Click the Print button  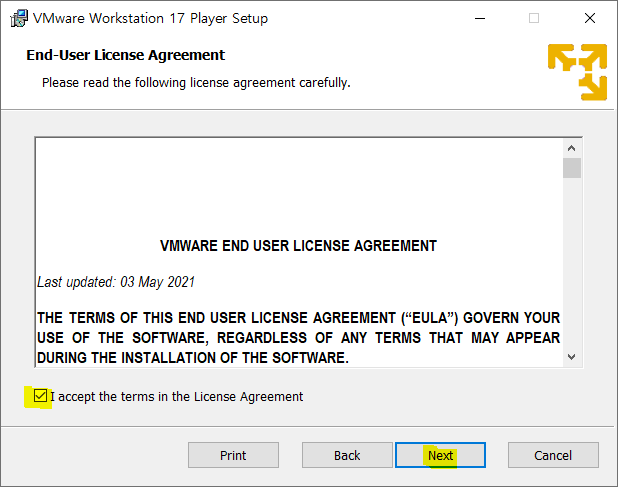(233, 455)
